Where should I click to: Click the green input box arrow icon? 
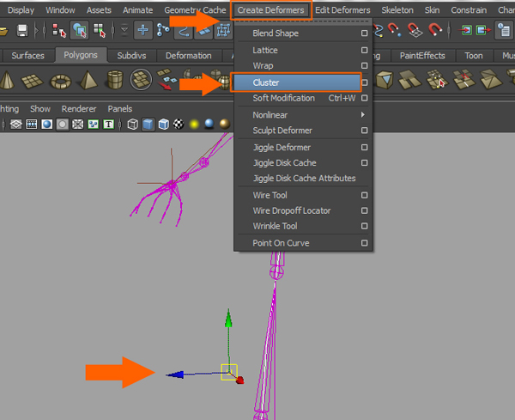466,31
